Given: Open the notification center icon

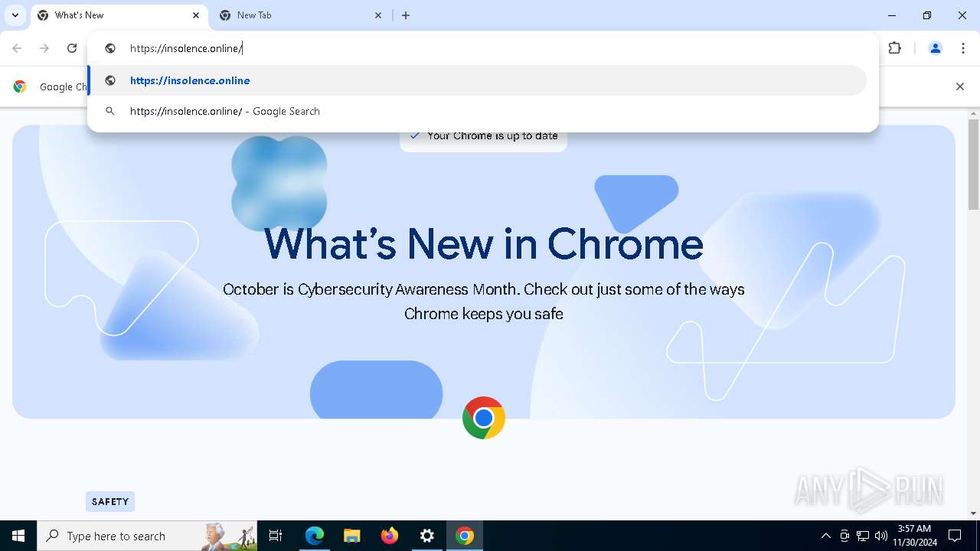Looking at the screenshot, I should 955,536.
